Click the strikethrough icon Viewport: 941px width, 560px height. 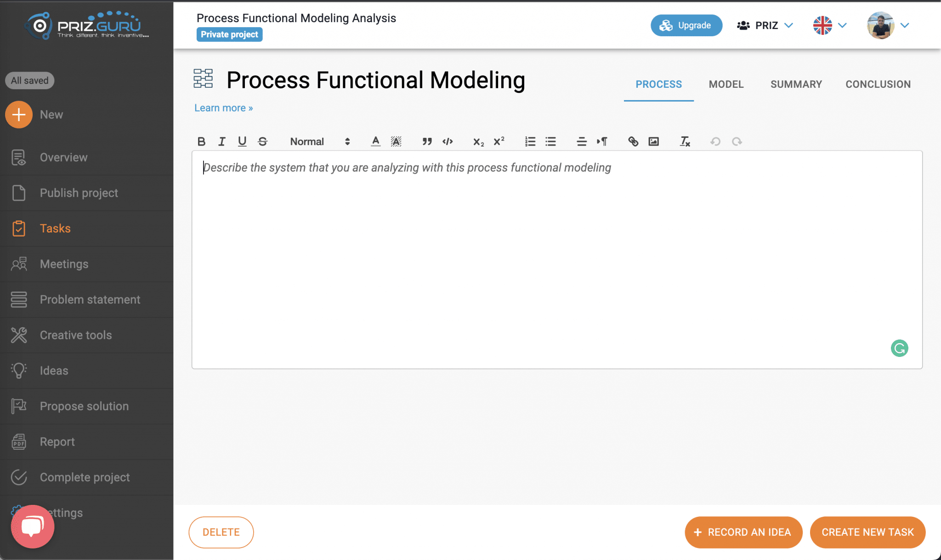[x=263, y=141]
